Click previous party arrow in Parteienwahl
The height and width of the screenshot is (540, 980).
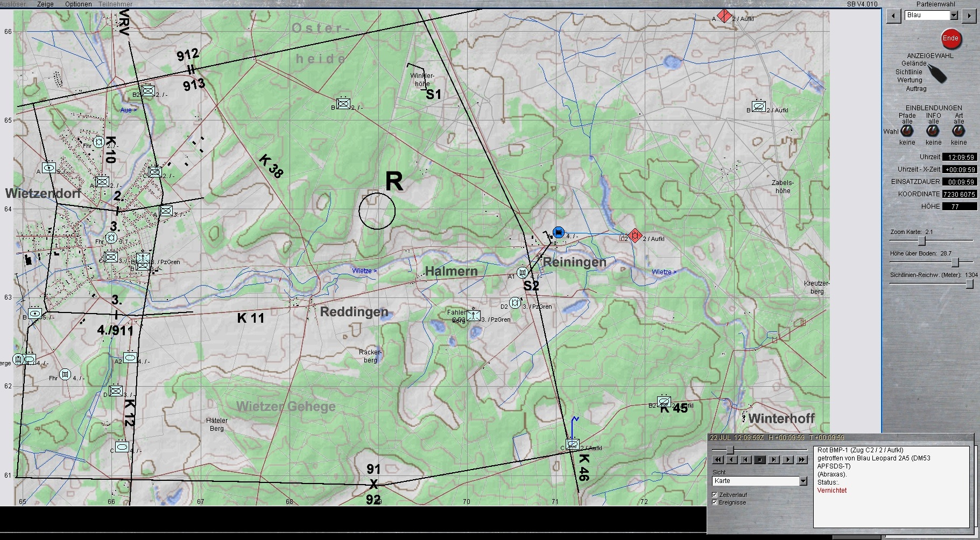893,16
